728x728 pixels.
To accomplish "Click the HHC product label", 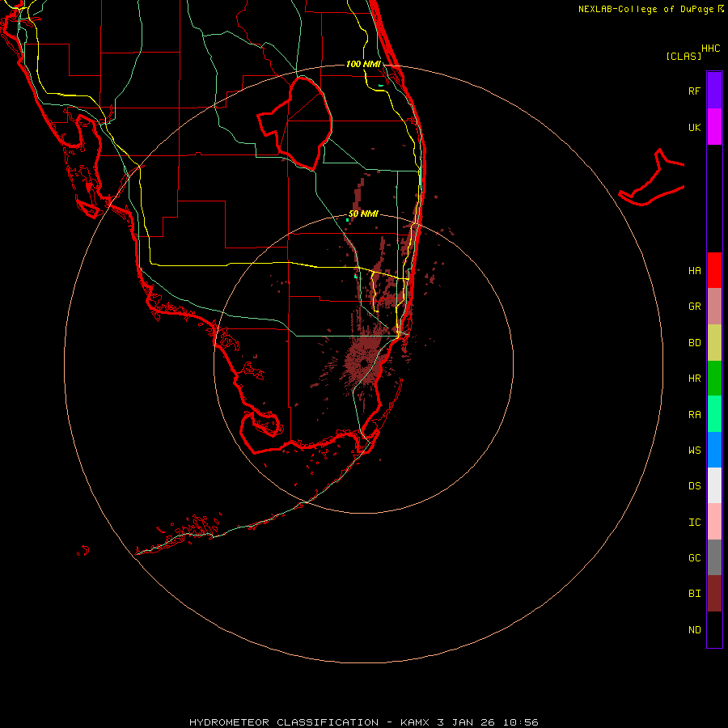I will [x=711, y=49].
